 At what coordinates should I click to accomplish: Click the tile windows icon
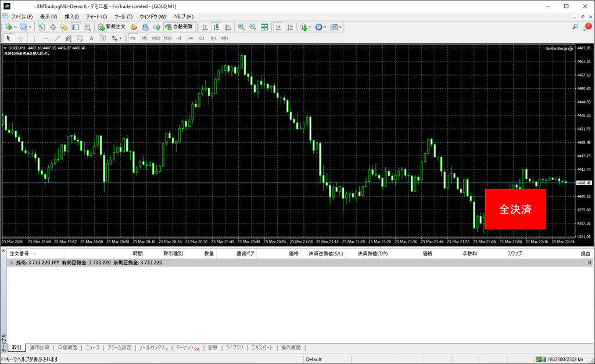(264, 27)
